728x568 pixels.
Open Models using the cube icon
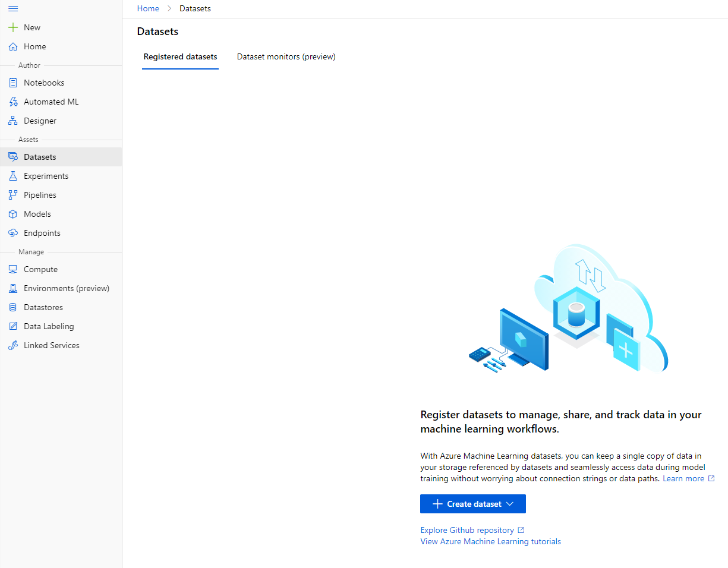(13, 214)
